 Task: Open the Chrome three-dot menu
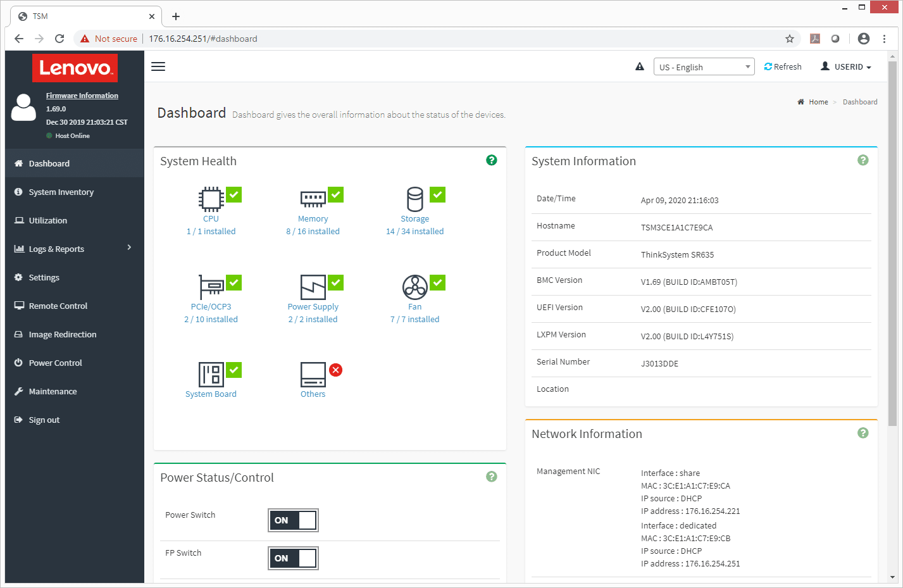point(885,39)
